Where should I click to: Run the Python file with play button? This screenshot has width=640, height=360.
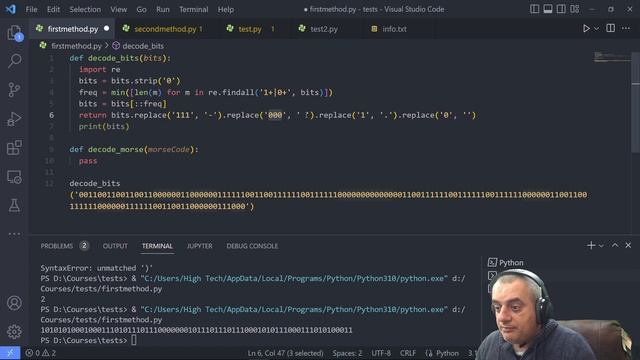click(x=586, y=29)
